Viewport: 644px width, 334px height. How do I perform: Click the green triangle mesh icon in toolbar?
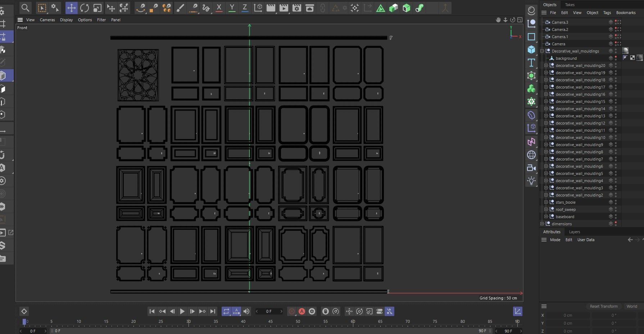click(x=381, y=8)
